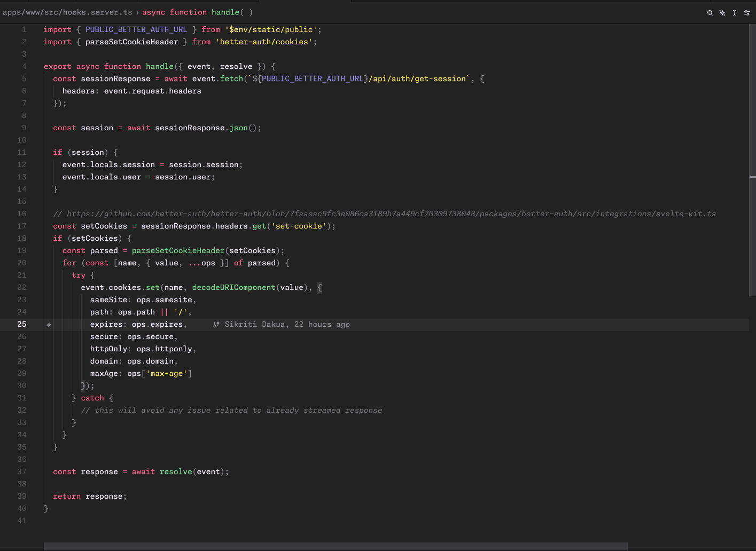Open the inline blame by Sikriti Dakua
This screenshot has width=756, height=551.
[287, 325]
